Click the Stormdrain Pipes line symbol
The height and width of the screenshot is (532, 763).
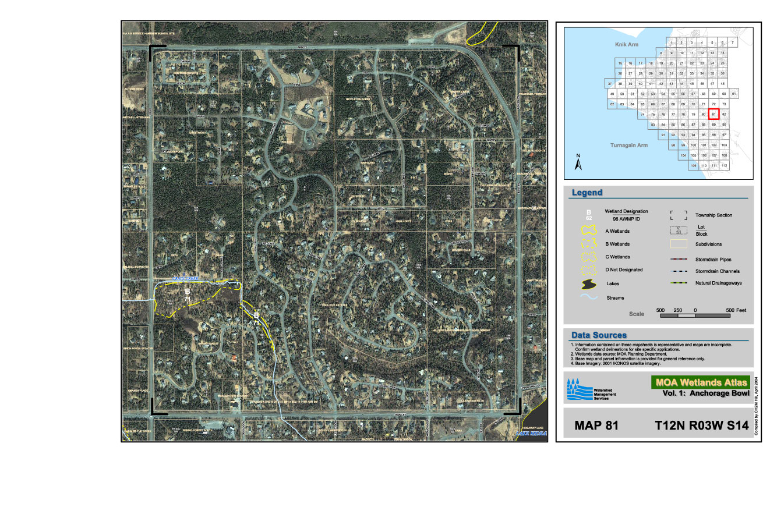(679, 259)
